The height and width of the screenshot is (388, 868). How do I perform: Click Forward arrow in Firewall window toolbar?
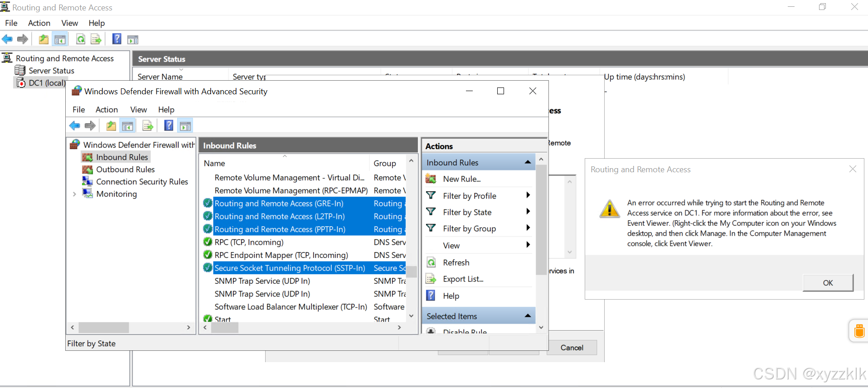click(x=90, y=126)
